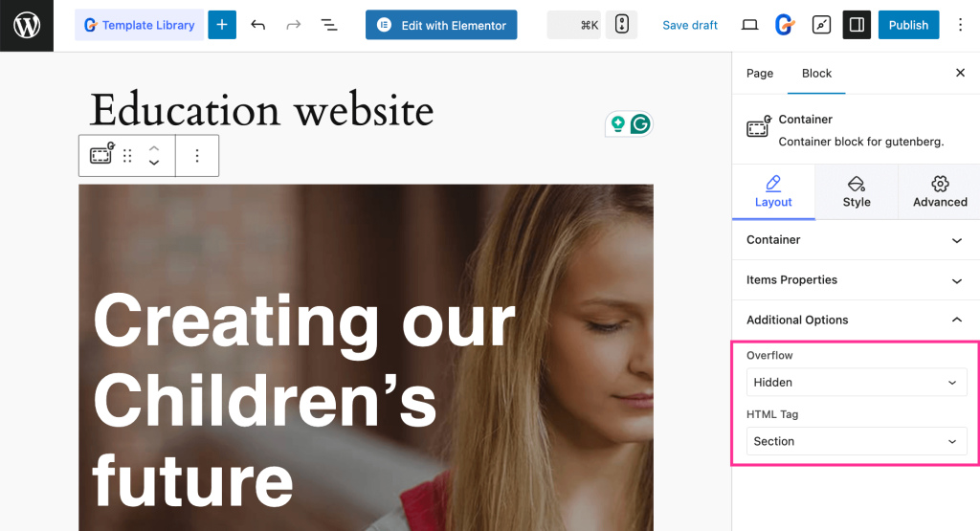The width and height of the screenshot is (980, 531).
Task: Open the HTML Tag dropdown set to Section
Action: [857, 441]
